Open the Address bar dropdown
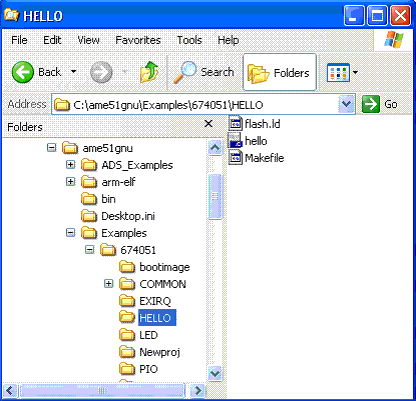Image resolution: width=416 pixels, height=401 pixels. (346, 104)
